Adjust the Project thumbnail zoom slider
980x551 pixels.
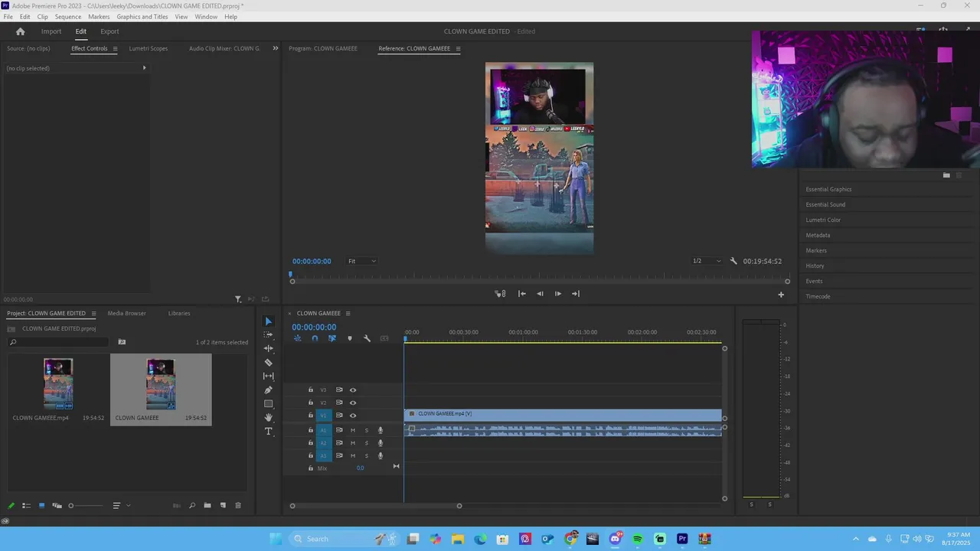pos(85,505)
